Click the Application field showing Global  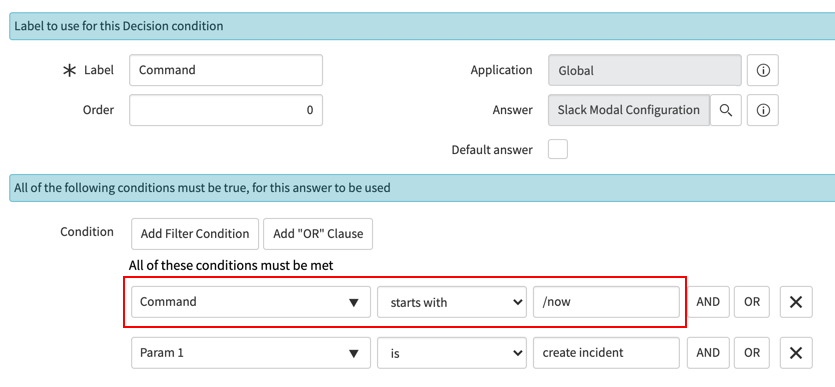pyautogui.click(x=644, y=70)
